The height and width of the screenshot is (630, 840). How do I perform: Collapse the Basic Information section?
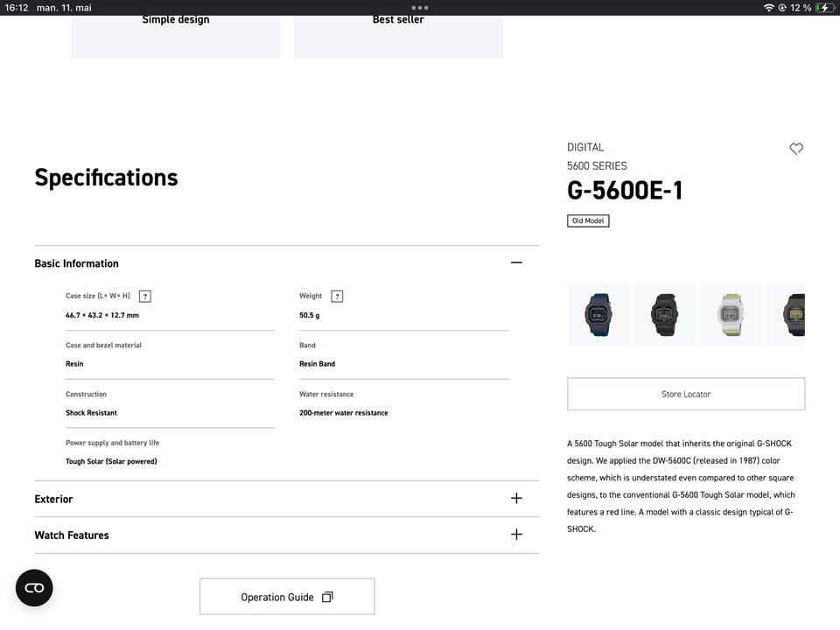[516, 262]
